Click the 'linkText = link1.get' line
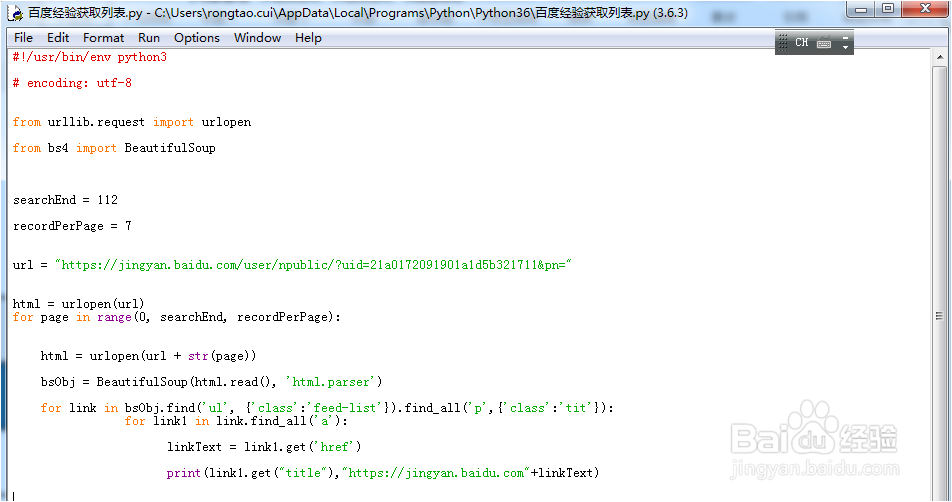This screenshot has width=952, height=502. [x=264, y=447]
